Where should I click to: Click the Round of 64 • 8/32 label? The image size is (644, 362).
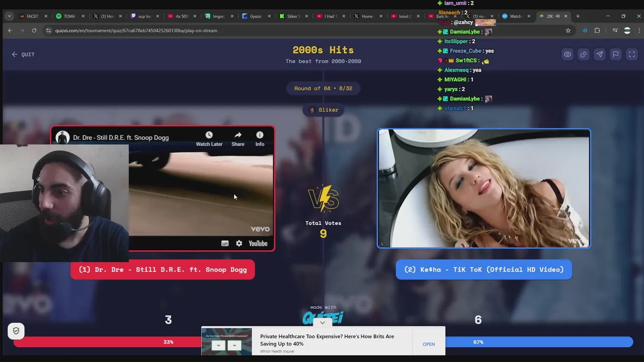[x=324, y=88]
